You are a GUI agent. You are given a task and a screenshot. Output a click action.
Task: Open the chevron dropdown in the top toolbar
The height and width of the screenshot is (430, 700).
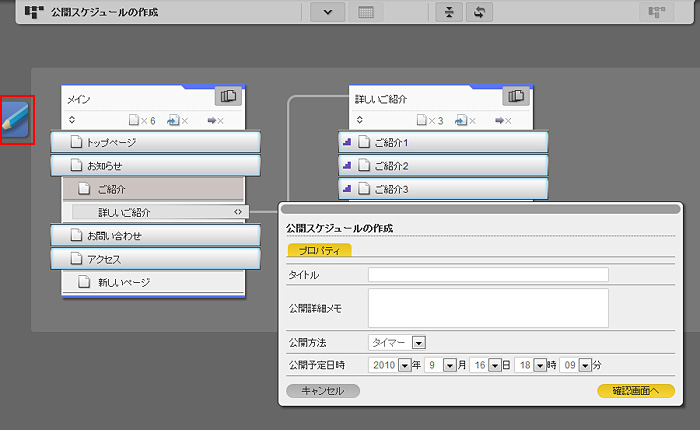point(328,12)
